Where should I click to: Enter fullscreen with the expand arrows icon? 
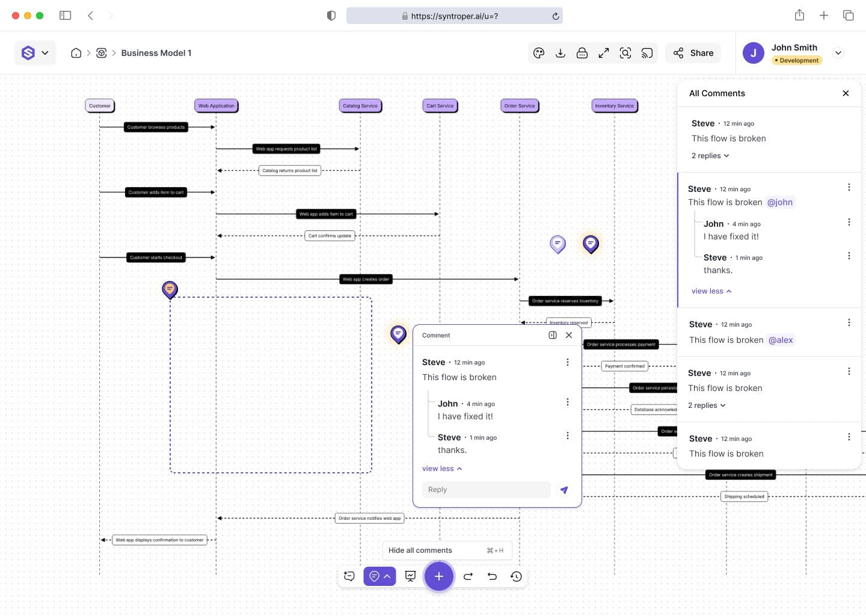click(x=604, y=53)
